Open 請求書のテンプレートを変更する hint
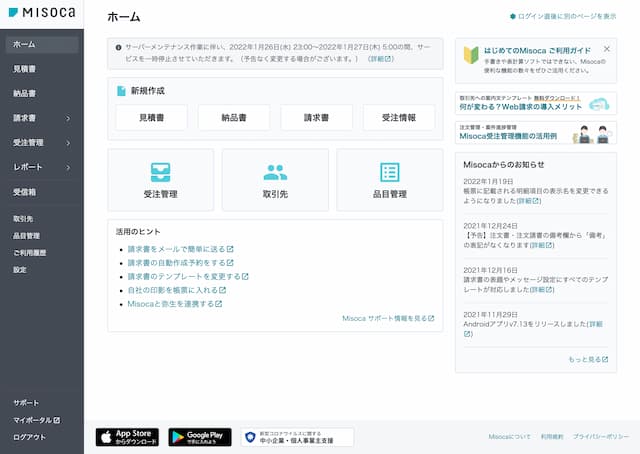Image resolution: width=640 pixels, height=454 pixels. [x=188, y=276]
